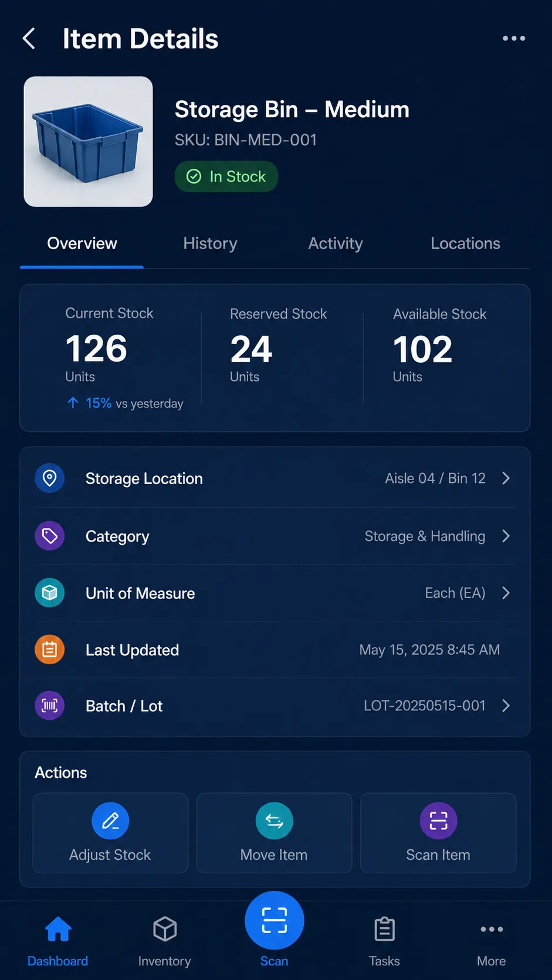Click the In Stock checkmark icon
Screen dimensions: 552x980
[x=194, y=176]
